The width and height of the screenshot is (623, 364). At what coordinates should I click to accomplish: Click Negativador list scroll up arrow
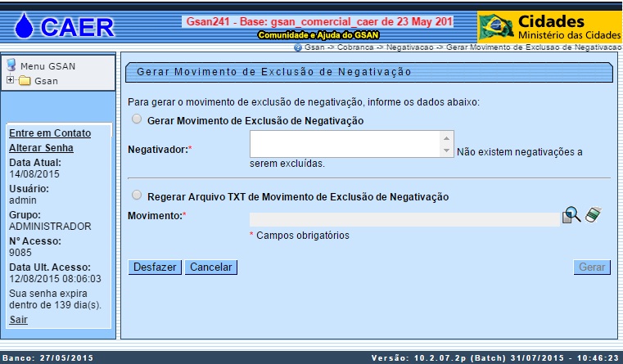point(446,138)
